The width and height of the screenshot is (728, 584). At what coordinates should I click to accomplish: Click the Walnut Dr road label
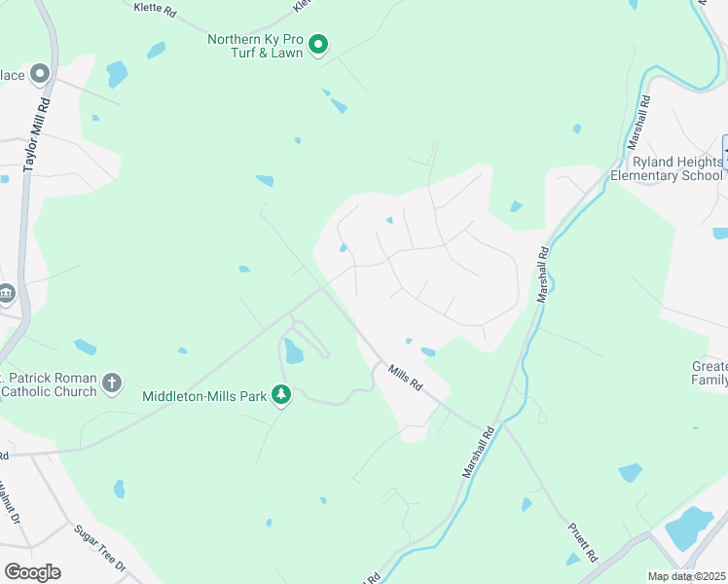[10, 503]
